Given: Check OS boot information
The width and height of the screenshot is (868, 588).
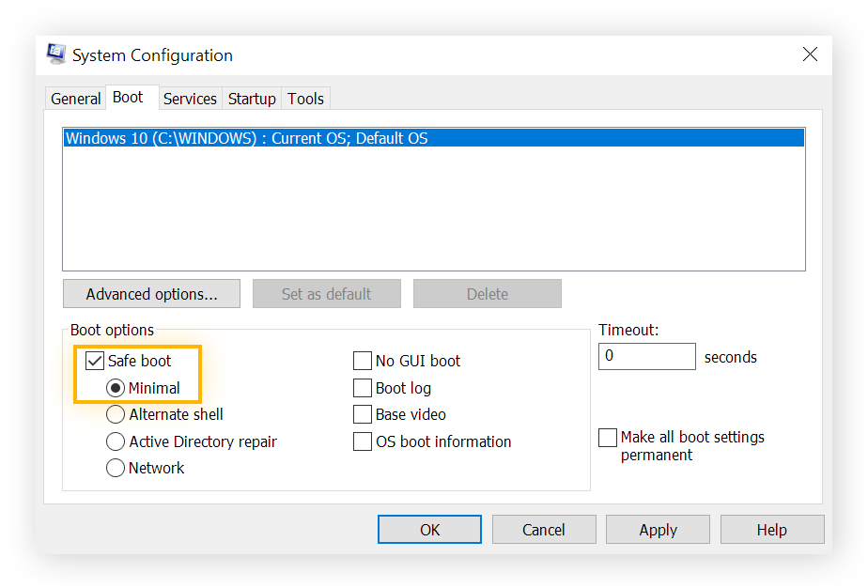Looking at the screenshot, I should pos(363,441).
